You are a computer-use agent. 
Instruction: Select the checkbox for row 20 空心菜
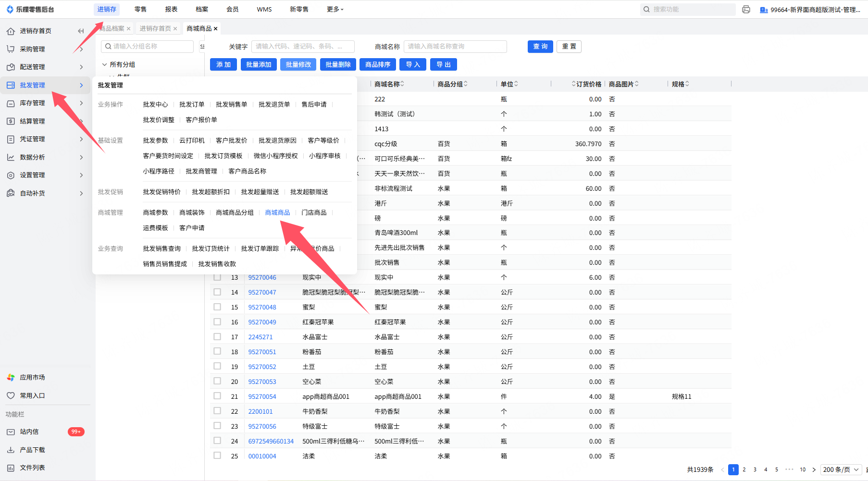click(x=217, y=381)
